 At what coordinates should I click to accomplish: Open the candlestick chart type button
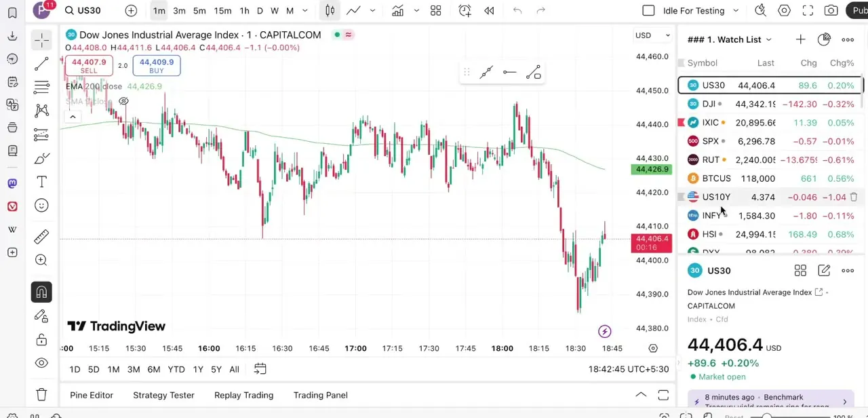pyautogui.click(x=330, y=10)
